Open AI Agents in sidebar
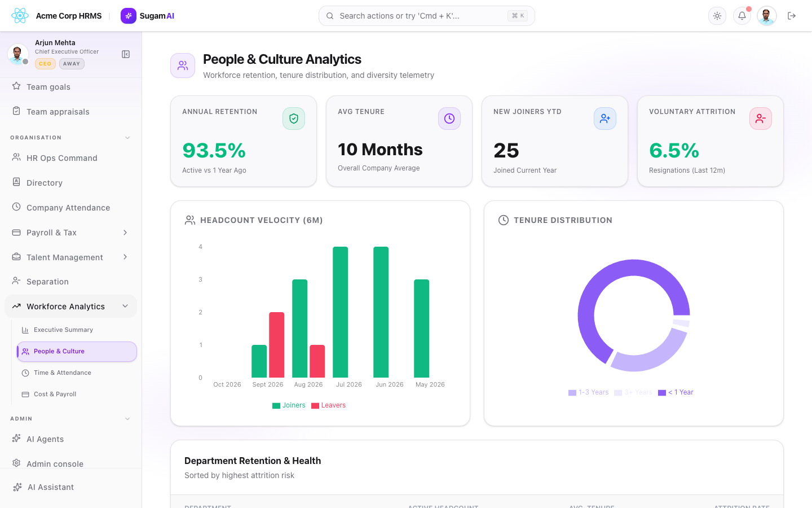 click(71, 439)
